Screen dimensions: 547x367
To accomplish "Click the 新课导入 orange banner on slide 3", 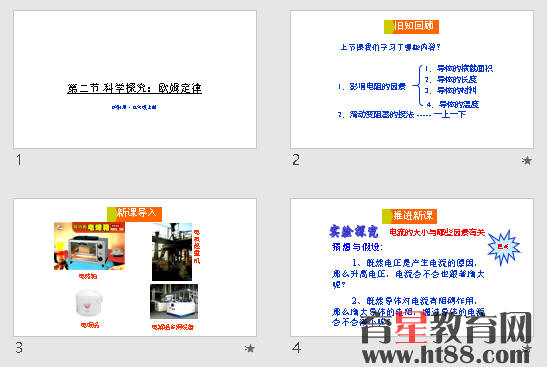I will (x=135, y=214).
